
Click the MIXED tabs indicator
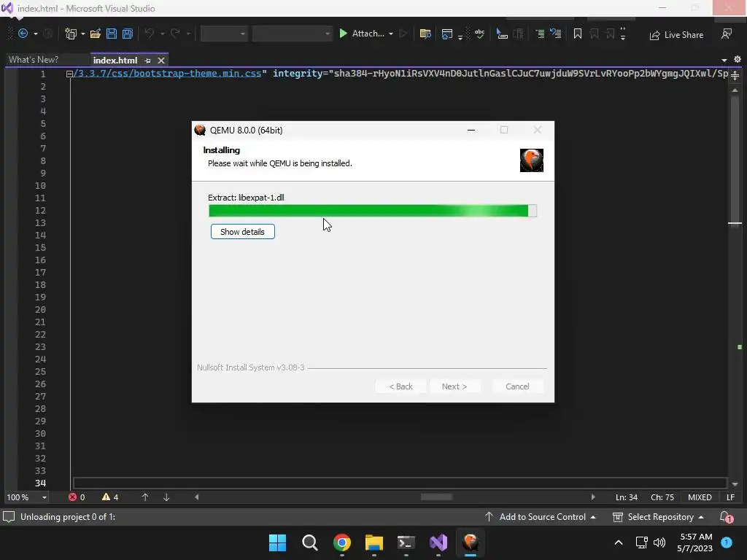click(700, 497)
